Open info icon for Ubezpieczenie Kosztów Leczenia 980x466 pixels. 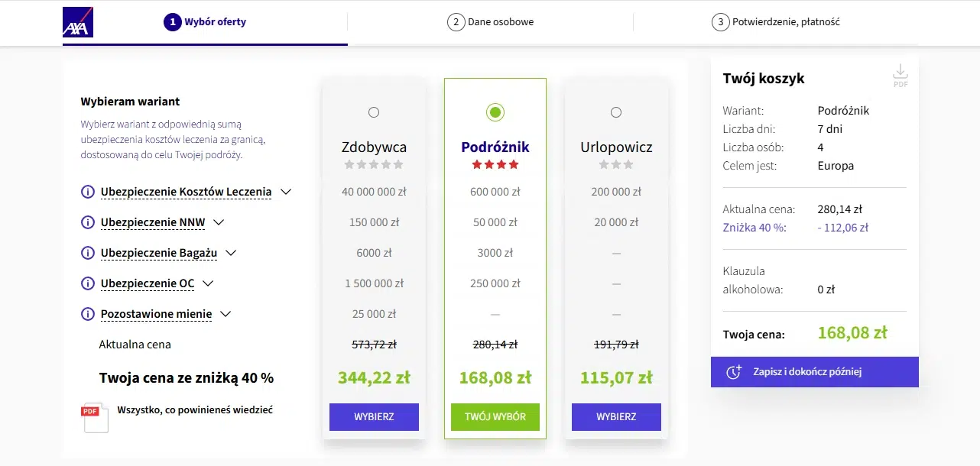pyautogui.click(x=88, y=192)
